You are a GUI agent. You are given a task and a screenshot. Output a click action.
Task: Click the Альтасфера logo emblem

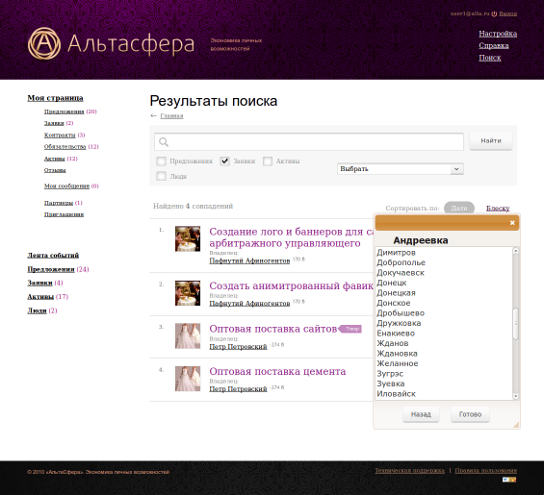coord(44,43)
